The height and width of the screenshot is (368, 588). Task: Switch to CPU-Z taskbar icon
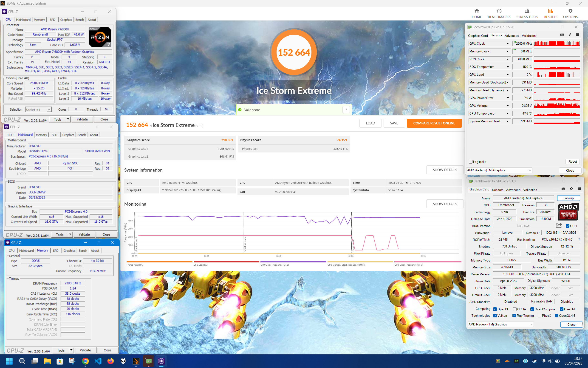click(x=161, y=361)
